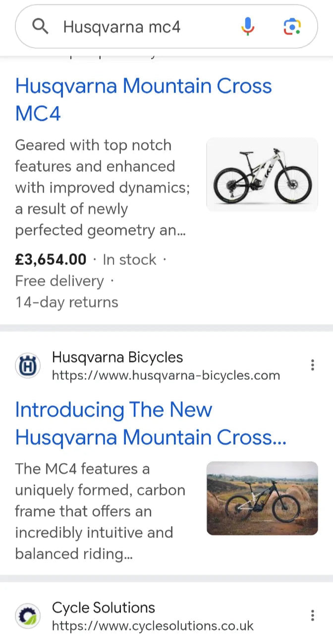Tap the white MC4 bike product thumbnail

[262, 174]
